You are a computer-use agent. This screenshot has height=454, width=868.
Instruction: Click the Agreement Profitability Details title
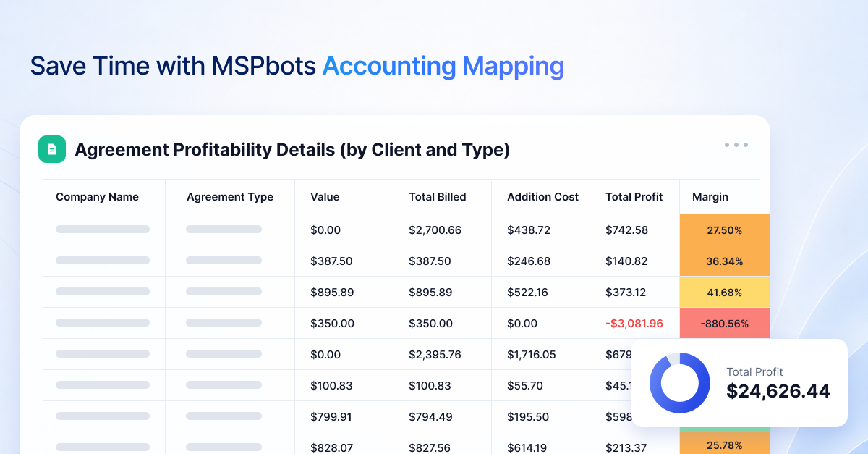[x=292, y=150]
